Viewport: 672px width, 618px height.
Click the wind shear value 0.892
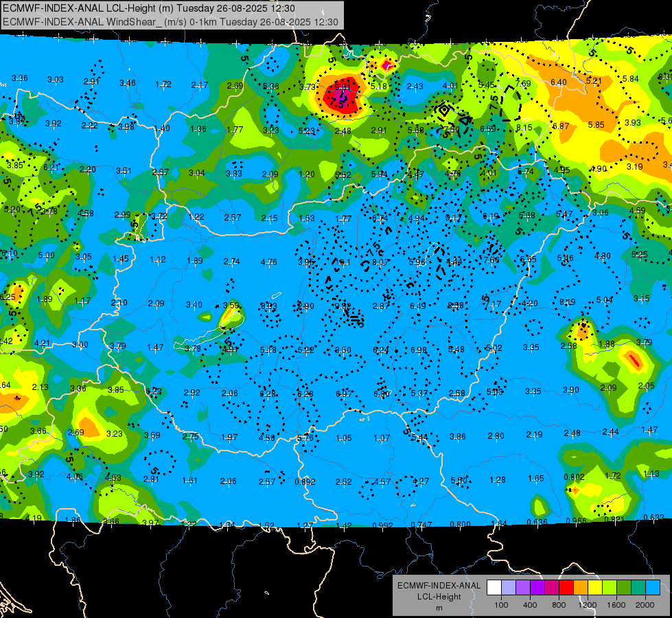tap(305, 481)
